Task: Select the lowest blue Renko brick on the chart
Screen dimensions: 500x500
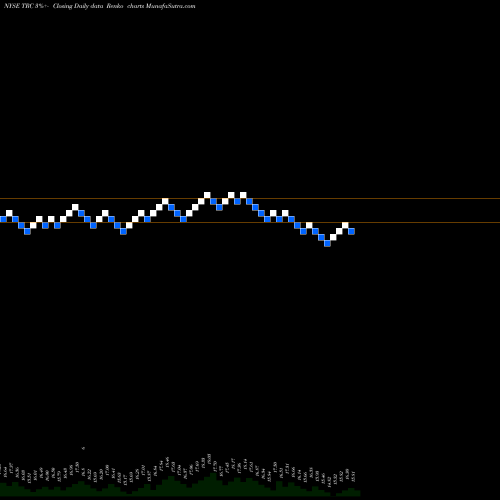Action: click(327, 243)
